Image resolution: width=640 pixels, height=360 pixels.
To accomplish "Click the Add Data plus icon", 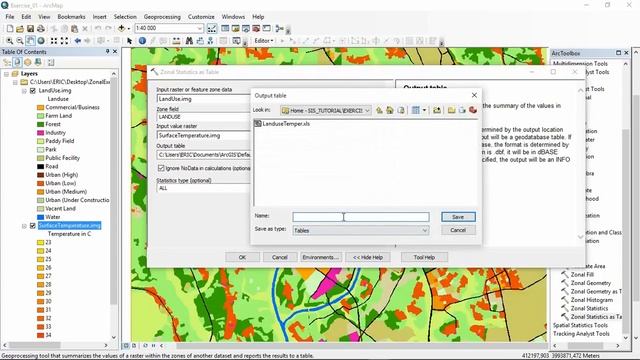I will 121,29.
